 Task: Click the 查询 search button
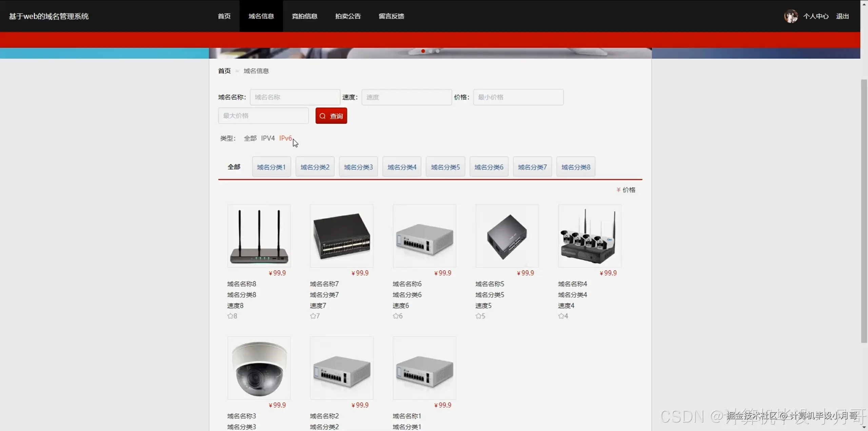(331, 115)
